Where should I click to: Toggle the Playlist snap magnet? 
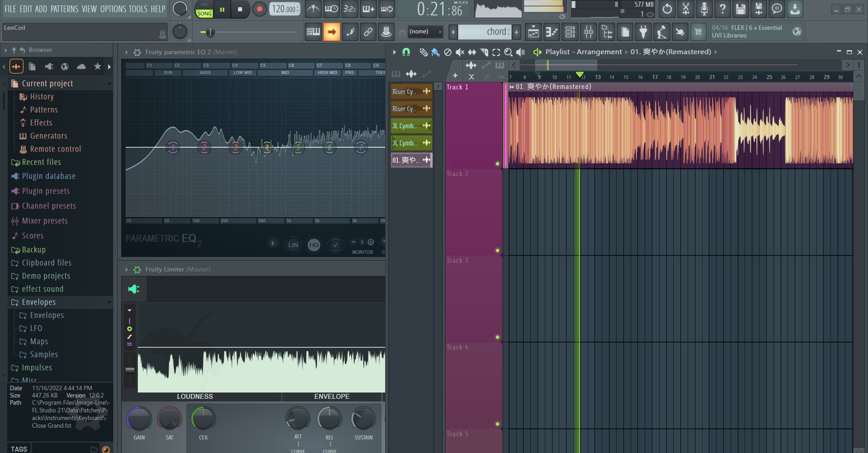tap(406, 52)
